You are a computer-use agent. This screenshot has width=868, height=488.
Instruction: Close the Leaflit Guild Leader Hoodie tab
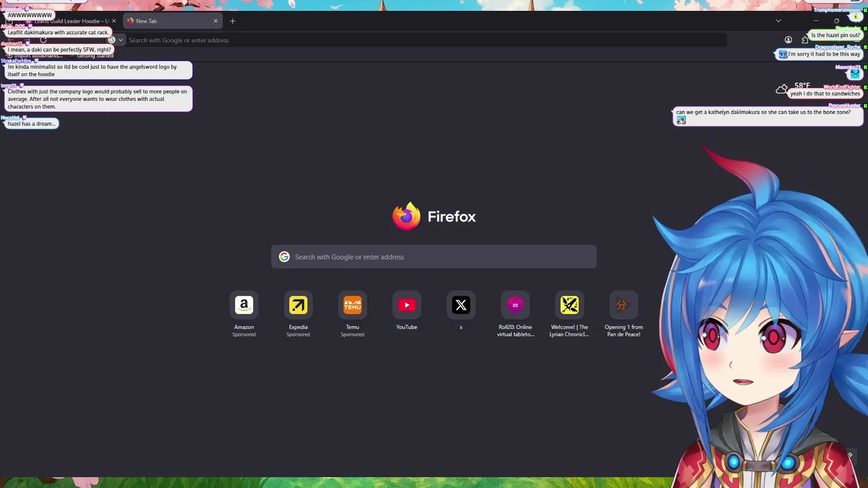[x=114, y=21]
